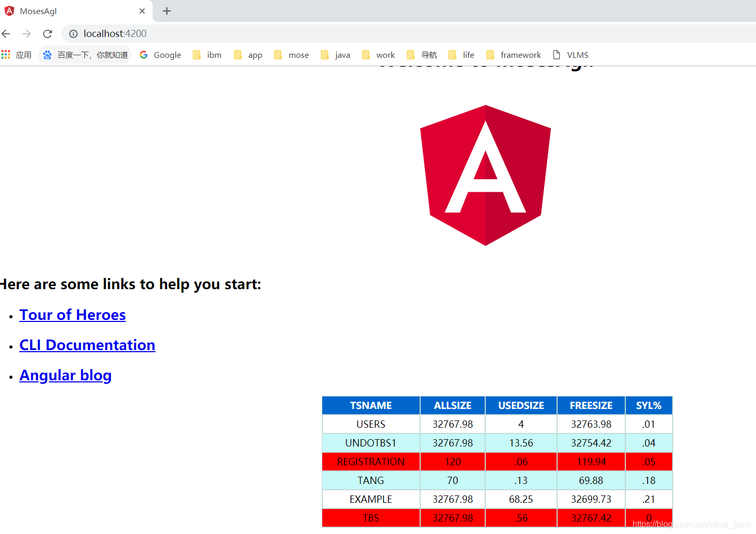Click the .21 SYL% value
Viewport: 756px width, 534px height.
point(649,499)
